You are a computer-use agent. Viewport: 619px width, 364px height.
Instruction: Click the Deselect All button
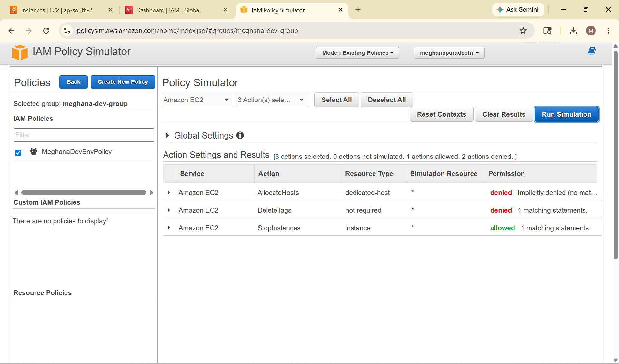click(387, 100)
